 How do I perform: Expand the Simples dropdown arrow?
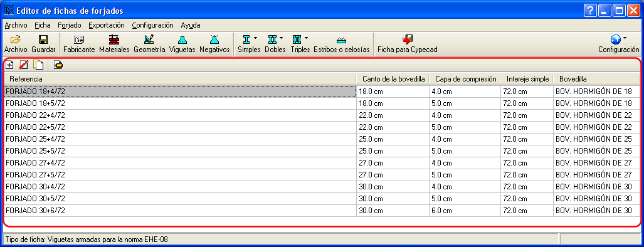[255, 38]
